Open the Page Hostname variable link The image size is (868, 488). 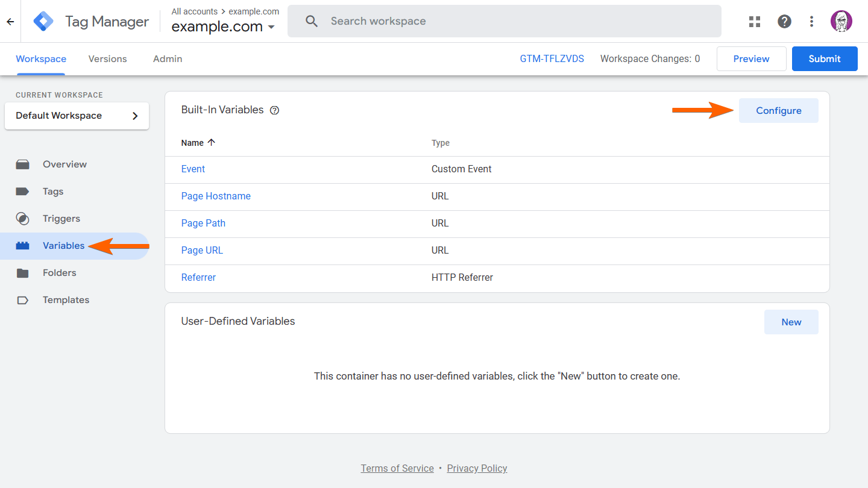coord(216,196)
